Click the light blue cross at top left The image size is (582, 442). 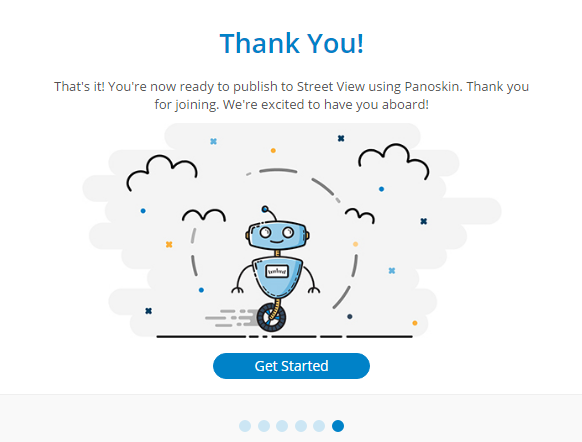(x=213, y=141)
